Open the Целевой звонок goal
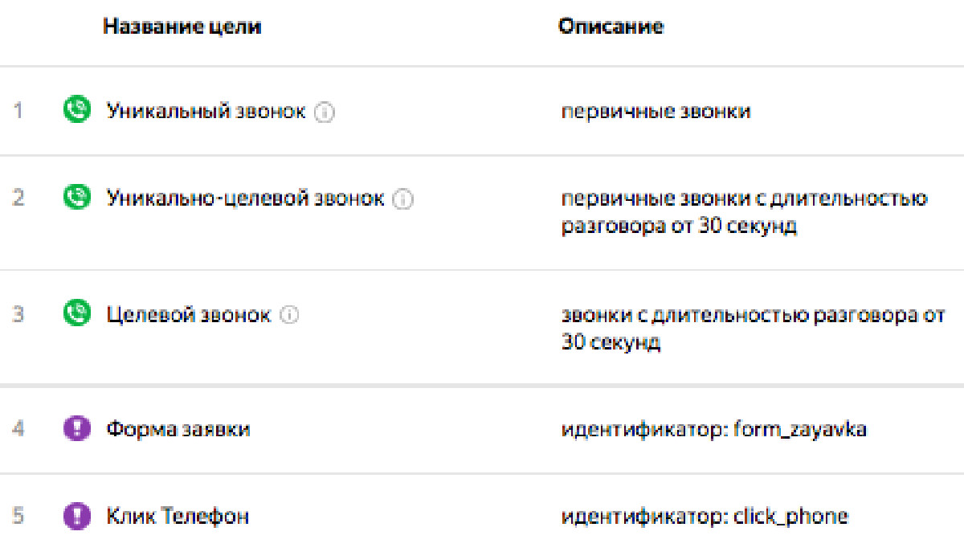964x560 pixels. [188, 313]
